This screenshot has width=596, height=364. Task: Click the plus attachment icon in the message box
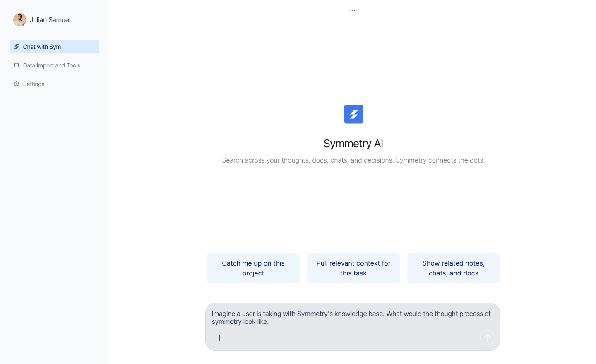pos(219,338)
